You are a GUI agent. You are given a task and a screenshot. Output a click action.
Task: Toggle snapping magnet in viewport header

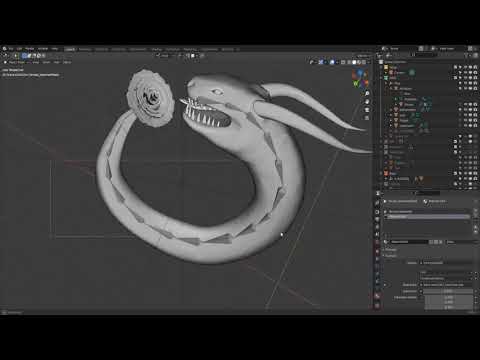[x=188, y=56]
